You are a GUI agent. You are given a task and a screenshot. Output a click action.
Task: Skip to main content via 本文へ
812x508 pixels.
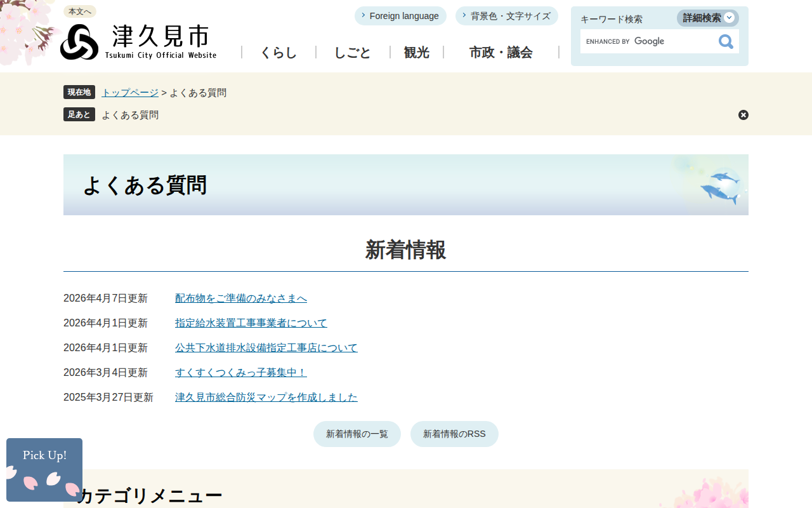click(x=80, y=11)
